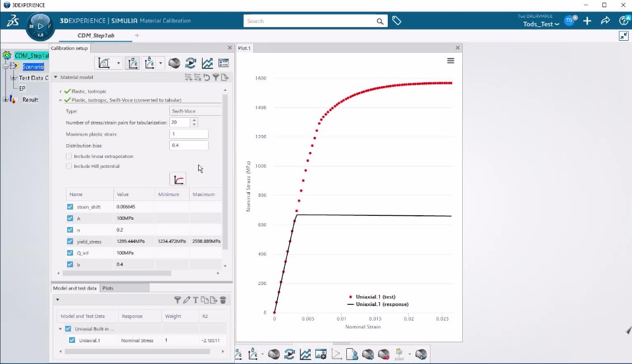The width and height of the screenshot is (632, 364).
Task: Select the Plot.1 tab
Action: tap(244, 48)
